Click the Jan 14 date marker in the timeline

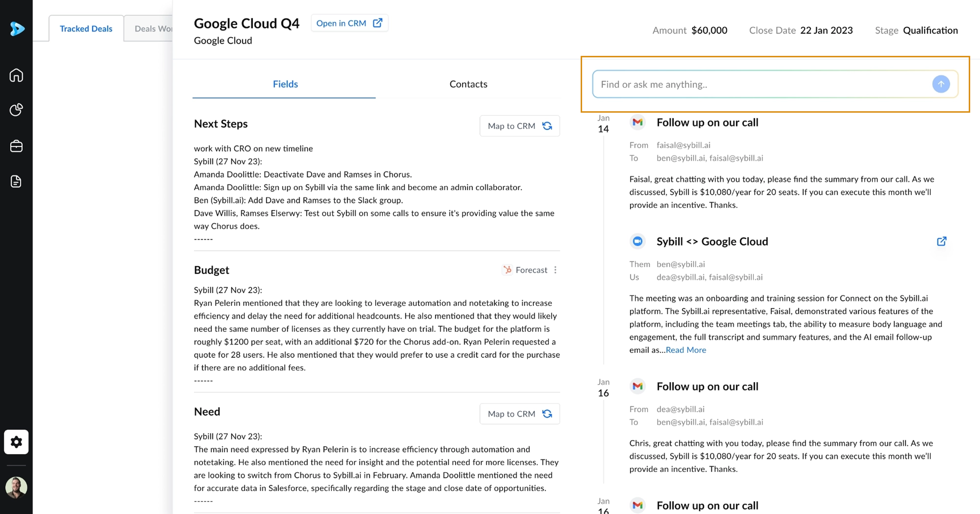point(603,124)
